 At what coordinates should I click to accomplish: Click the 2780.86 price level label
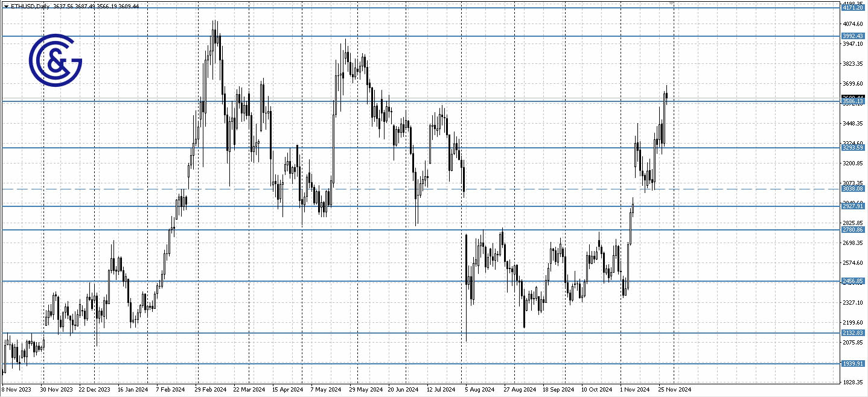853,230
